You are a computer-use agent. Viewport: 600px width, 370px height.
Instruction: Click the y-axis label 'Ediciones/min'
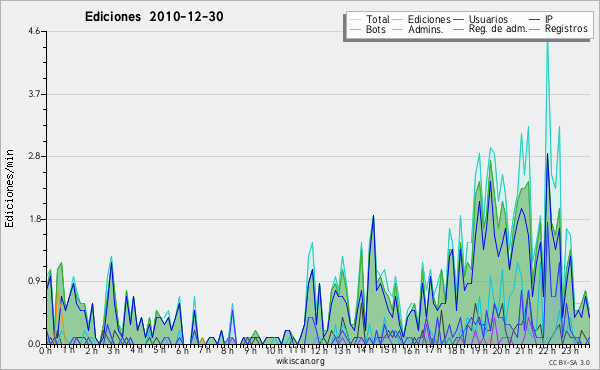click(9, 188)
